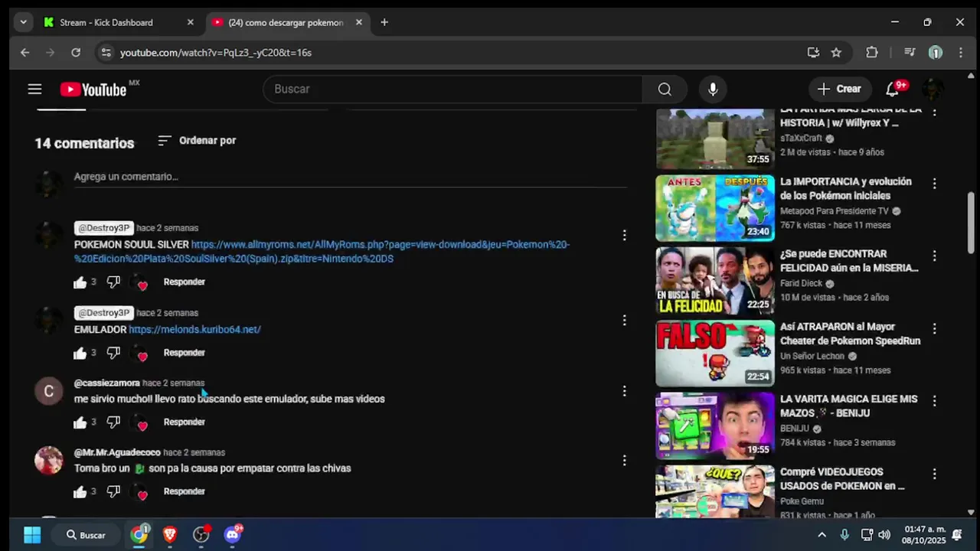
Task: Click the Agrega un comentario field
Action: click(x=350, y=177)
